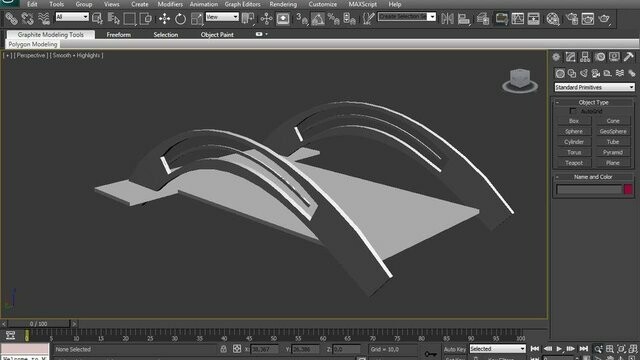Choose the Cylinder object type
The width and height of the screenshot is (640, 360).
[x=574, y=142]
